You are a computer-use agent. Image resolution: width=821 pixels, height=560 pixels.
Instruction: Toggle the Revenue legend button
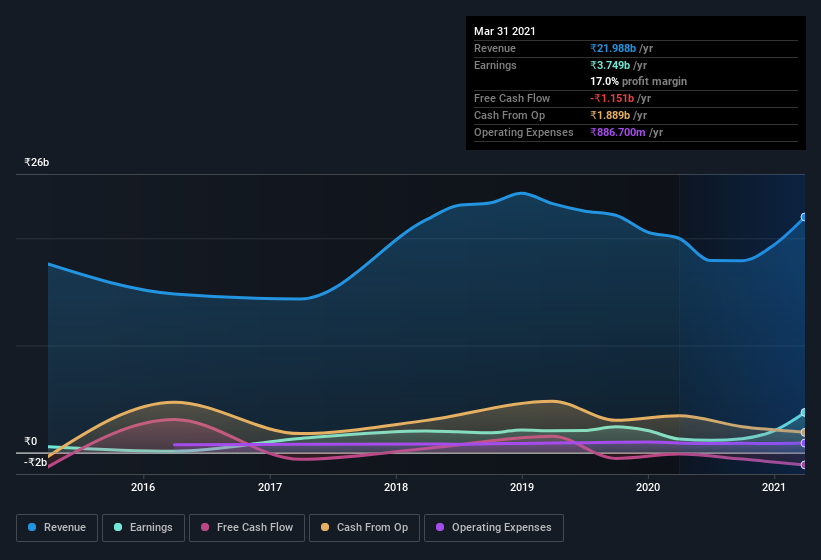57,528
